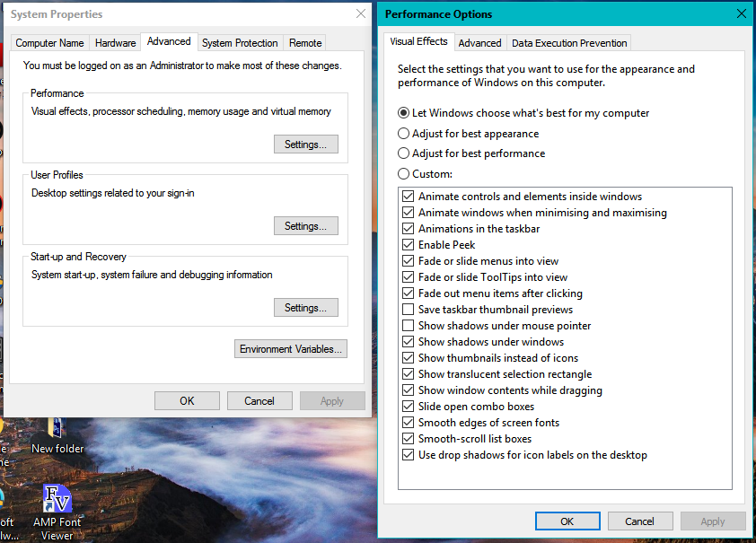Screen dimensions: 756x543
Task: Open AMP Font Viewer from the desktop
Action: tap(57, 504)
